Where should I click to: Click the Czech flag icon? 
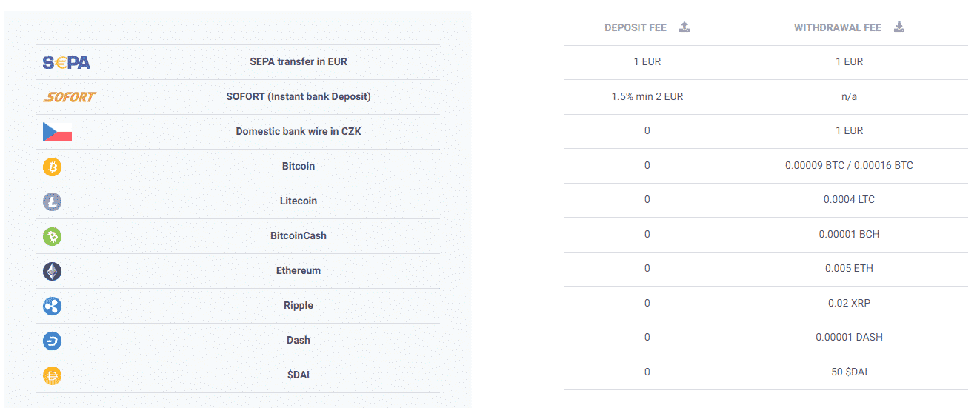(x=57, y=132)
